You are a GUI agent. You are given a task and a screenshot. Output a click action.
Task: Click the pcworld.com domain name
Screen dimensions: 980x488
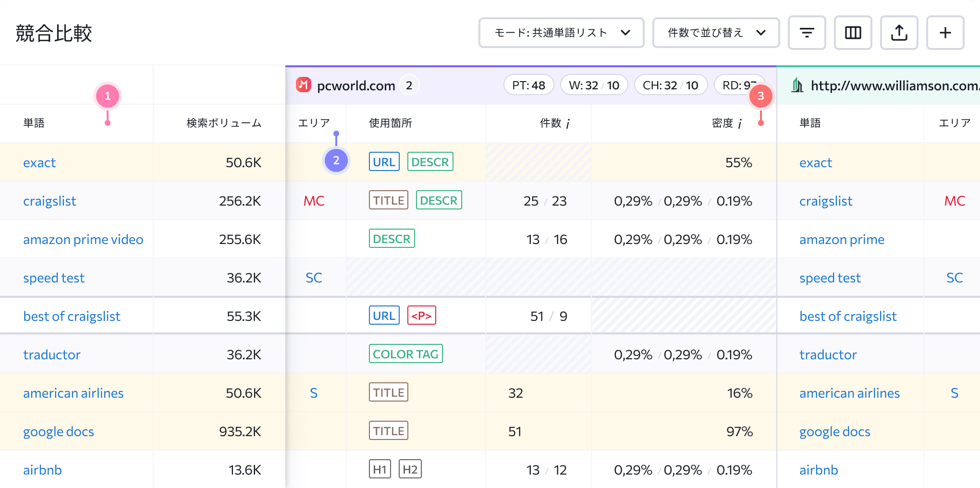(356, 85)
